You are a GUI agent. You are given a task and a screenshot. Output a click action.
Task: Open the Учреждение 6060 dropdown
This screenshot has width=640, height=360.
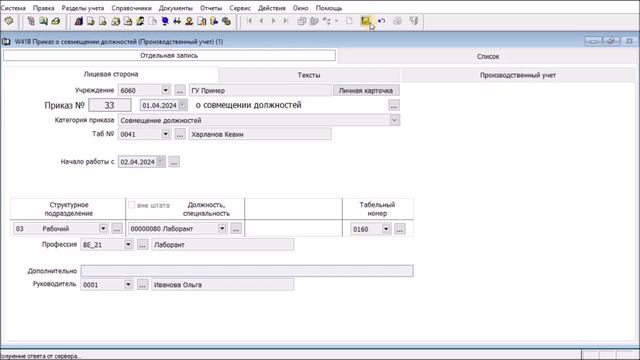click(x=165, y=90)
